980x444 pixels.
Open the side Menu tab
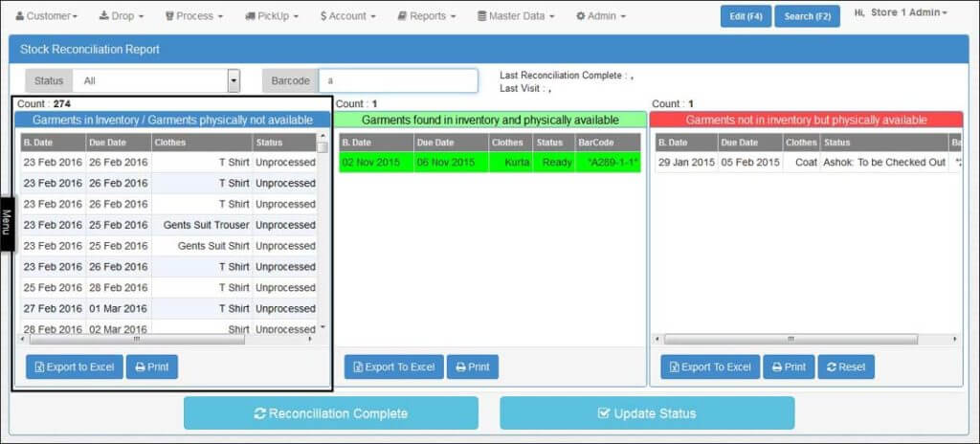7,224
